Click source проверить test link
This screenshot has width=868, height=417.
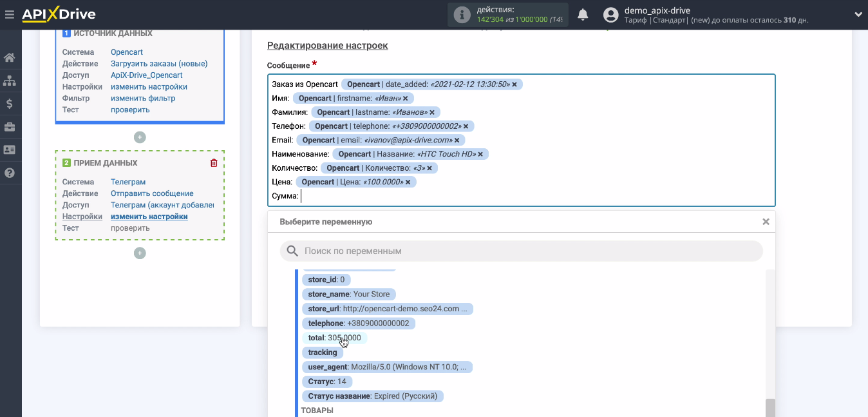coord(130,110)
